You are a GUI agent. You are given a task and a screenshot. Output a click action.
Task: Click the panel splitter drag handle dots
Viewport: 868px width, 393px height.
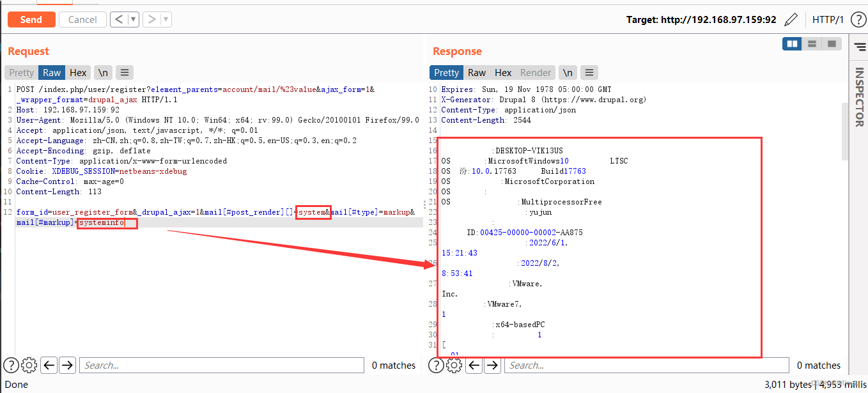coord(425,204)
